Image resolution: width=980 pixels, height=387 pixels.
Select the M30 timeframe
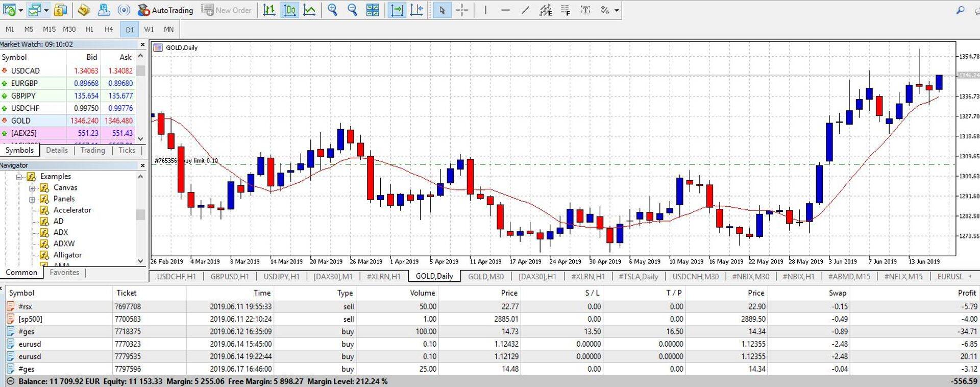click(x=69, y=29)
